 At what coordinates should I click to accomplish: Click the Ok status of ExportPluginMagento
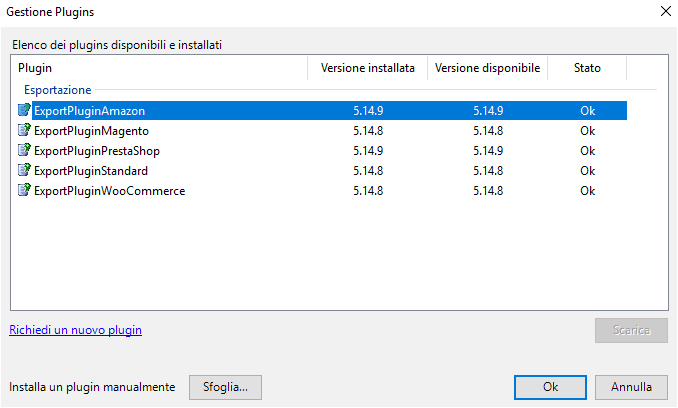588,131
